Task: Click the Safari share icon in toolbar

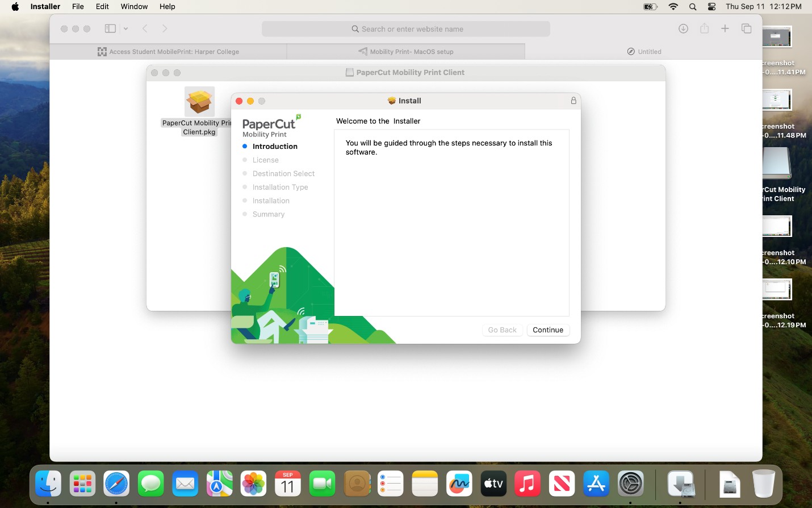Action: click(x=704, y=28)
